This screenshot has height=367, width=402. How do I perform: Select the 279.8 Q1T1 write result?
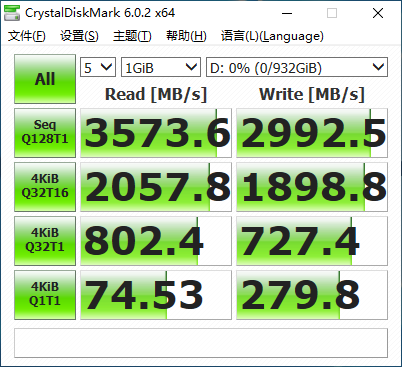312,295
